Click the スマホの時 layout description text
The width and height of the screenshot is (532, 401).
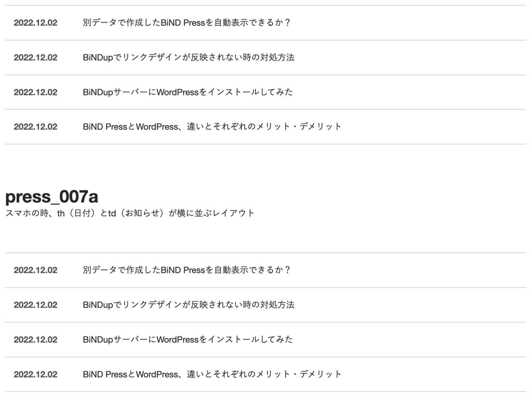click(130, 213)
